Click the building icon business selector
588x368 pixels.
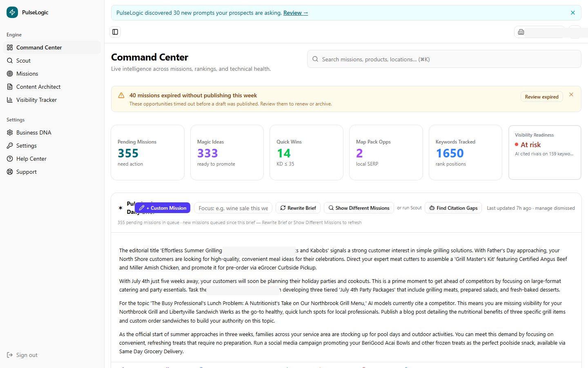(521, 32)
